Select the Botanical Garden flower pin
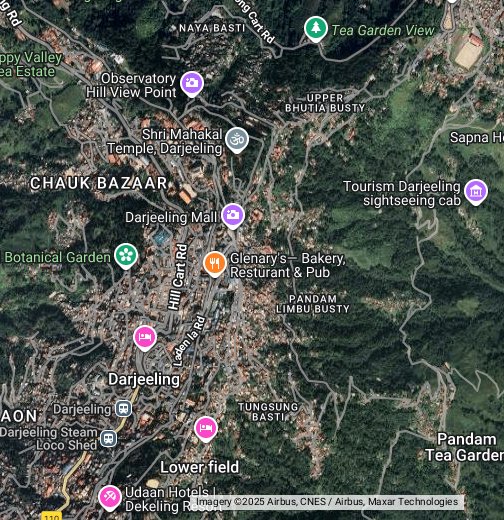The width and height of the screenshot is (504, 520). click(x=126, y=256)
